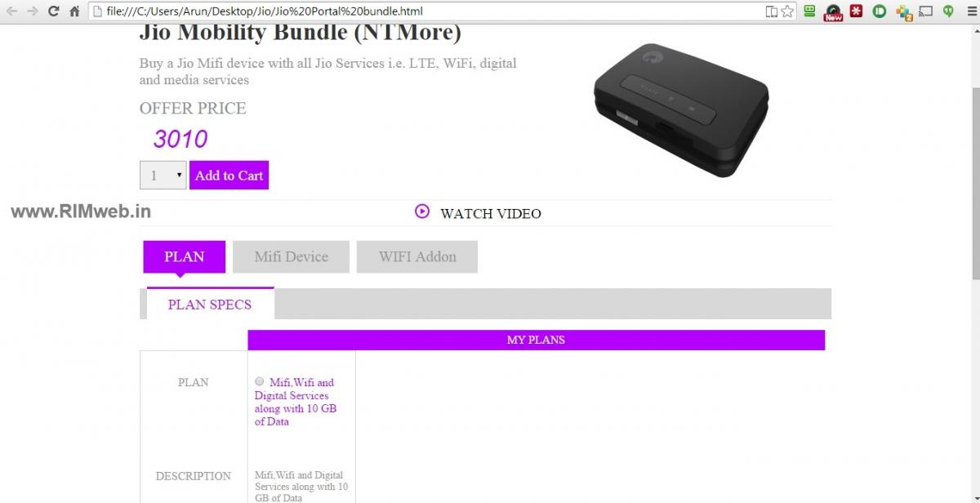Select the Mifi, Wifi and Digital Services plan radio

[x=260, y=381]
